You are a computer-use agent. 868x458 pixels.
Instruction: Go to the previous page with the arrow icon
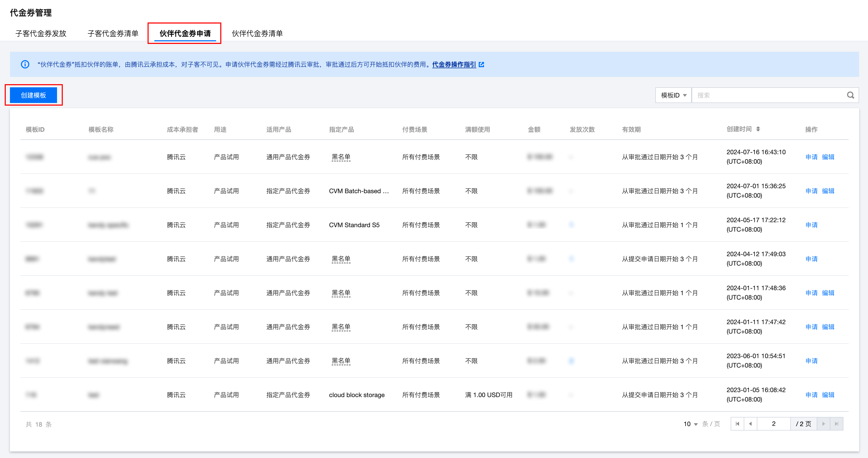750,424
